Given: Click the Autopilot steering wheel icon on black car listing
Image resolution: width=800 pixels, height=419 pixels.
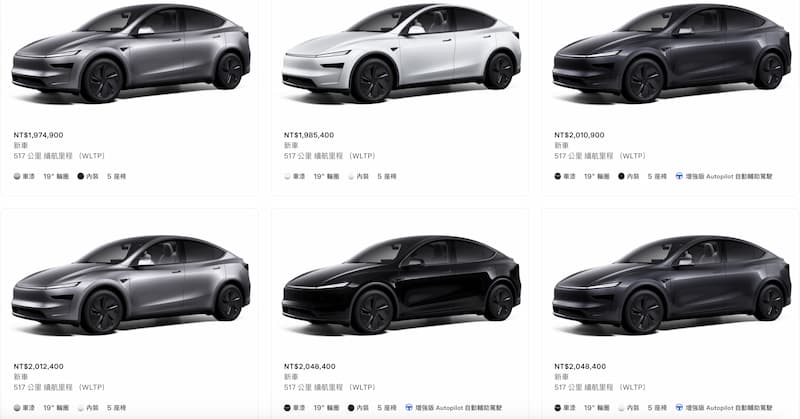Looking at the screenshot, I should click(x=408, y=408).
